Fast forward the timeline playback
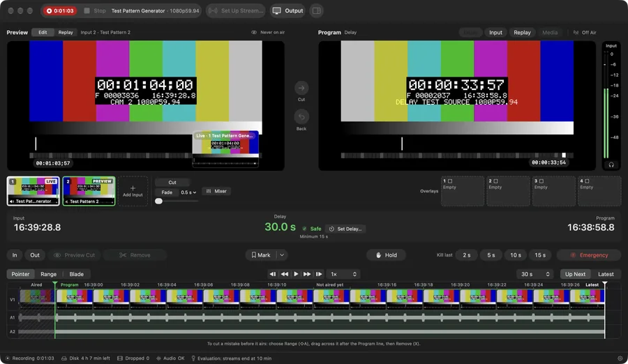628x364 pixels. pyautogui.click(x=307, y=274)
